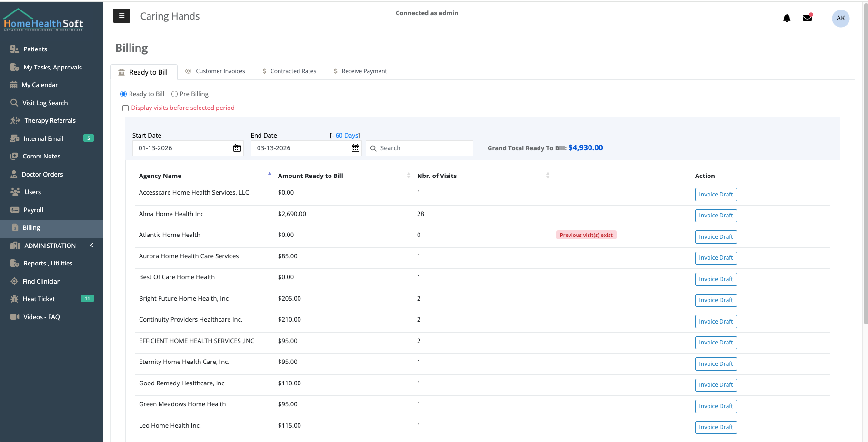Switch to the Contracted Rates tab
The image size is (868, 442).
coord(293,71)
